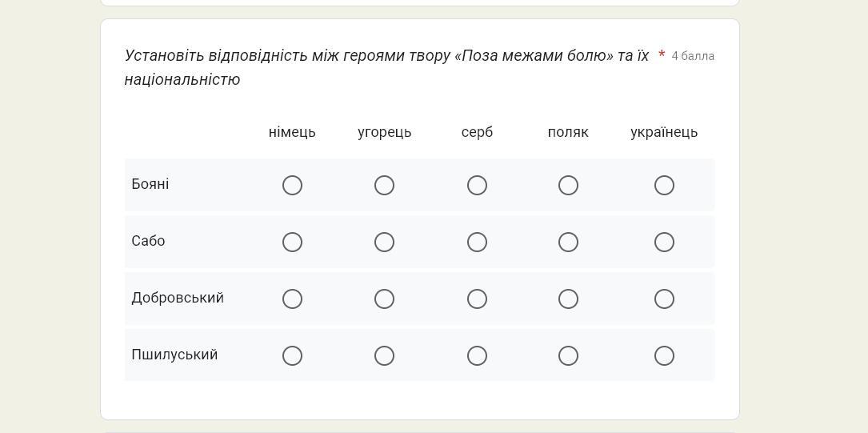Set Пшилуський to поляк
This screenshot has height=433, width=868.
click(568, 356)
